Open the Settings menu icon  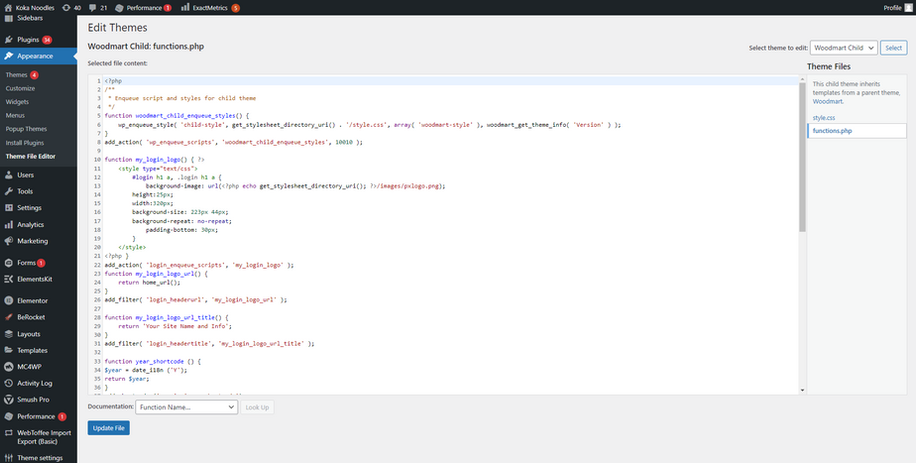[9, 207]
